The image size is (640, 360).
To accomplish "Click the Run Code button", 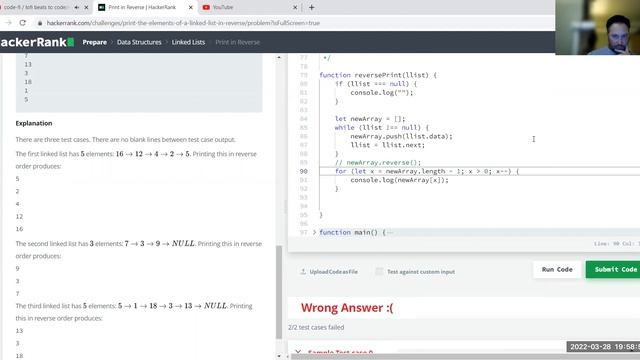I will [557, 269].
